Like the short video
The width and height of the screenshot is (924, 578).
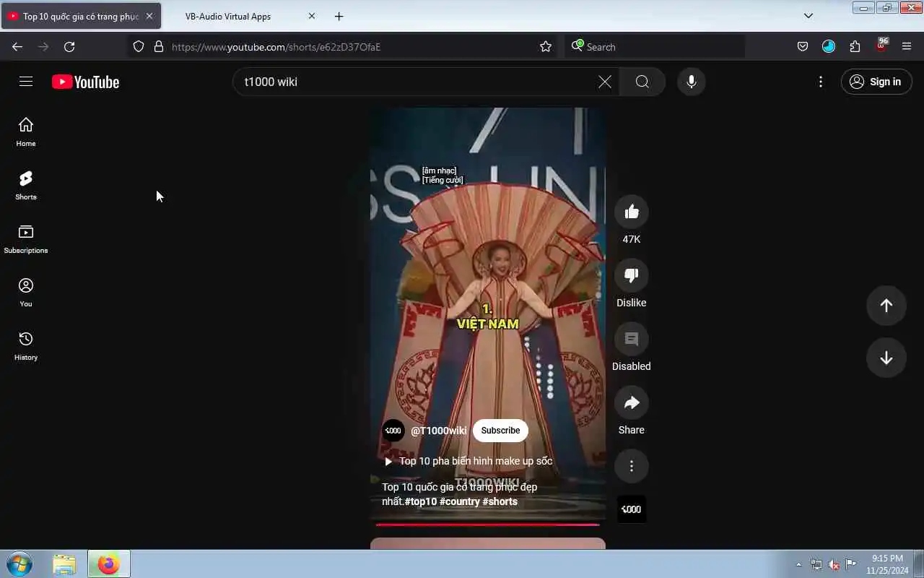point(632,212)
